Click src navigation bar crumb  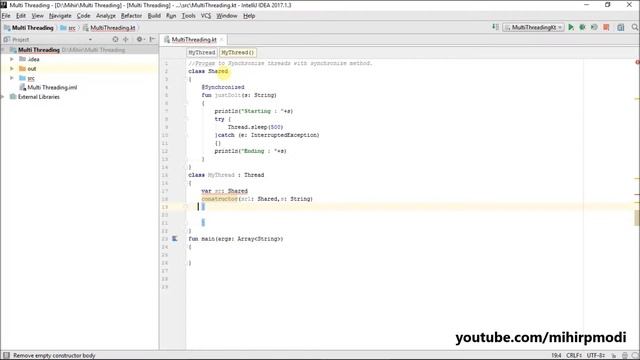[x=68, y=28]
